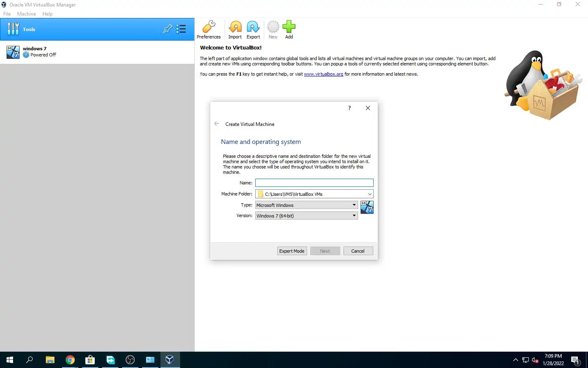
Task: Select the windows 7 virtual machine
Action: [x=97, y=52]
